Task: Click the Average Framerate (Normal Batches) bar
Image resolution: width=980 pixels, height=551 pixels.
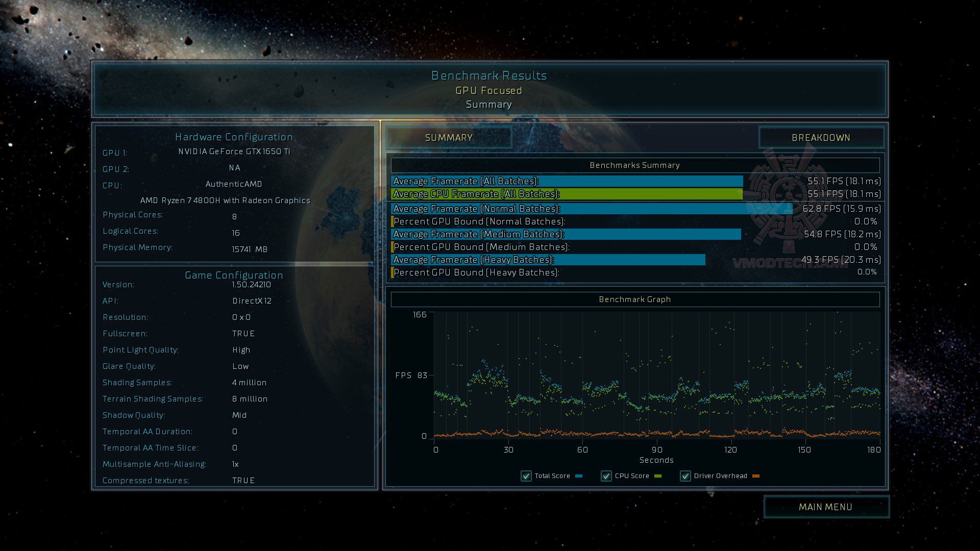Action: tap(591, 209)
